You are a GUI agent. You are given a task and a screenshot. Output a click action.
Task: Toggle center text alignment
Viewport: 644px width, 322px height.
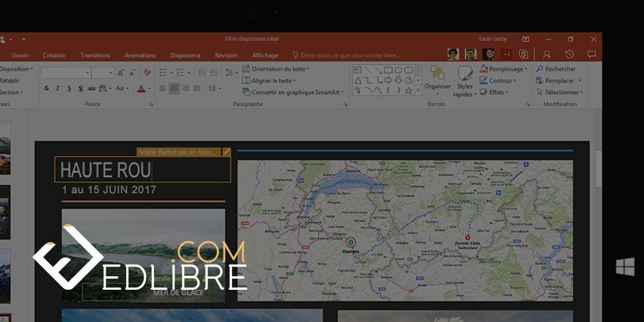[174, 88]
